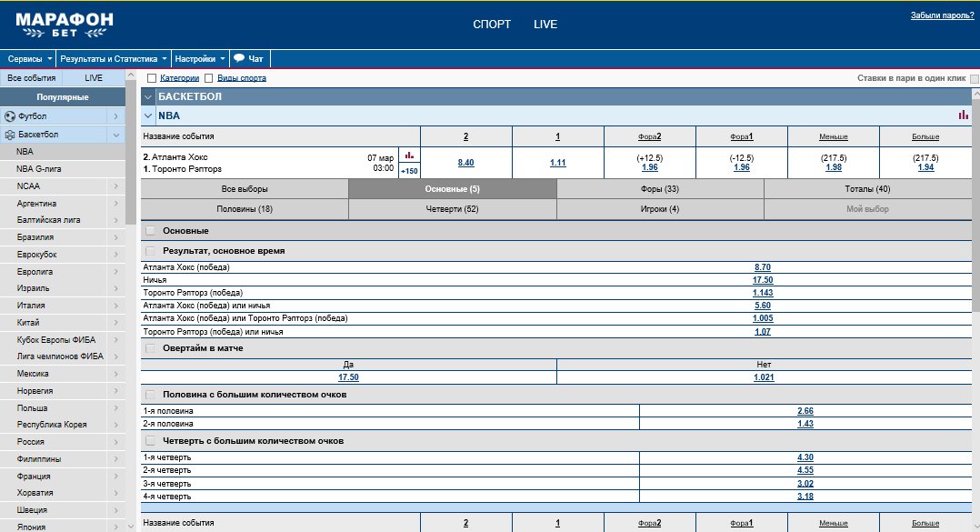
Task: Select the football icon in sidebar
Action: pos(9,115)
